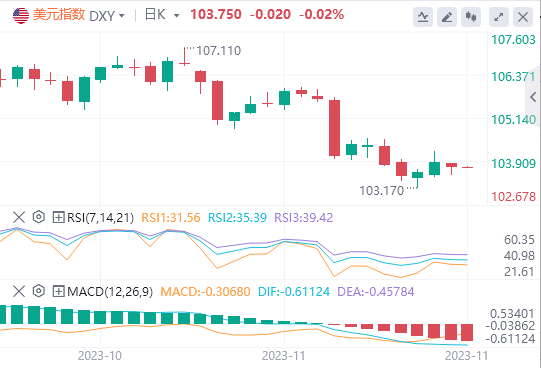
Task: Close the chart panel with X icon
Action: pos(523,17)
